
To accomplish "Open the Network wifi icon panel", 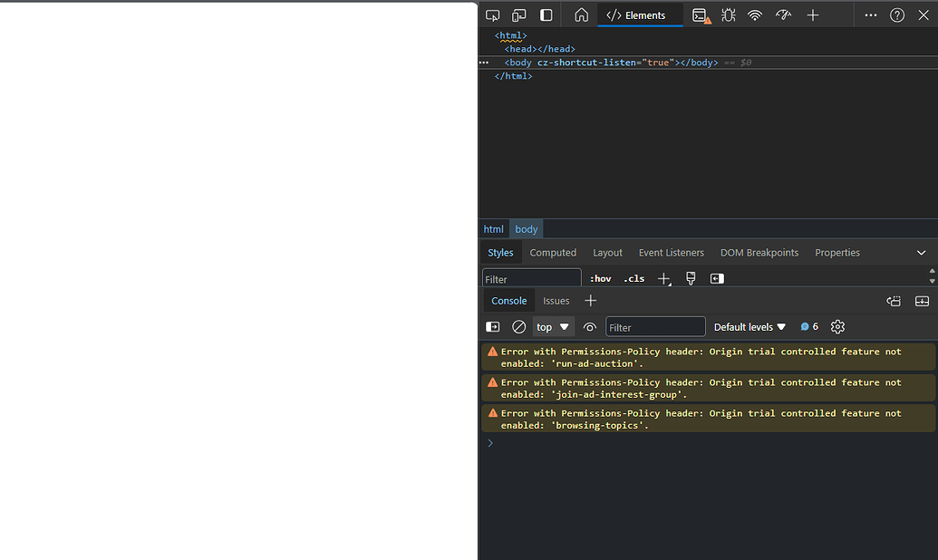I will (x=755, y=15).
